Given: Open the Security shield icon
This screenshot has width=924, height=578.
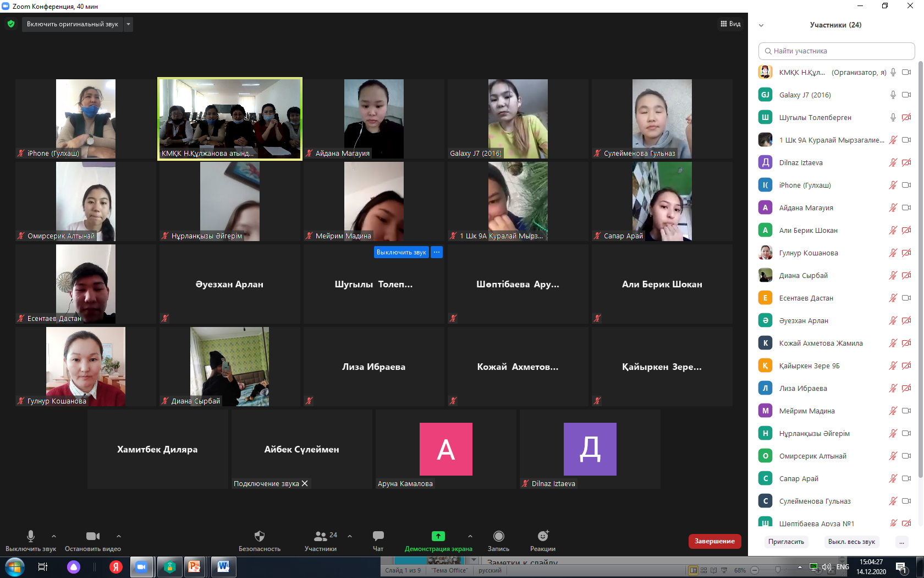Looking at the screenshot, I should pos(259,536).
